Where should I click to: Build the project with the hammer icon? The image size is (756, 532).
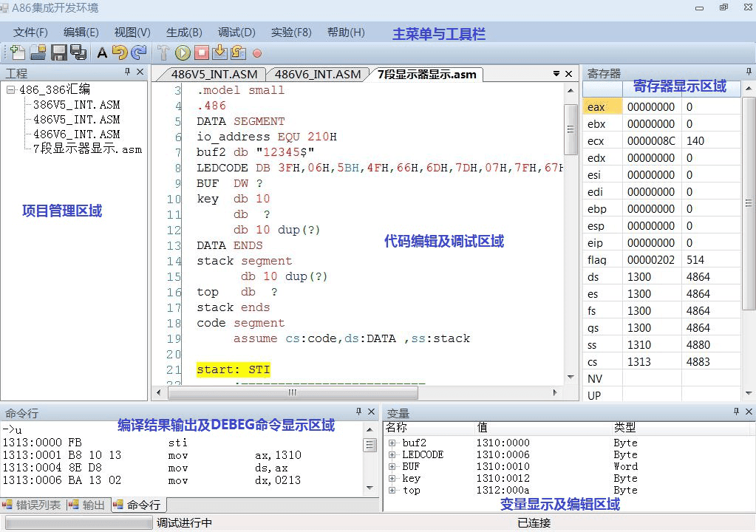coord(163,52)
